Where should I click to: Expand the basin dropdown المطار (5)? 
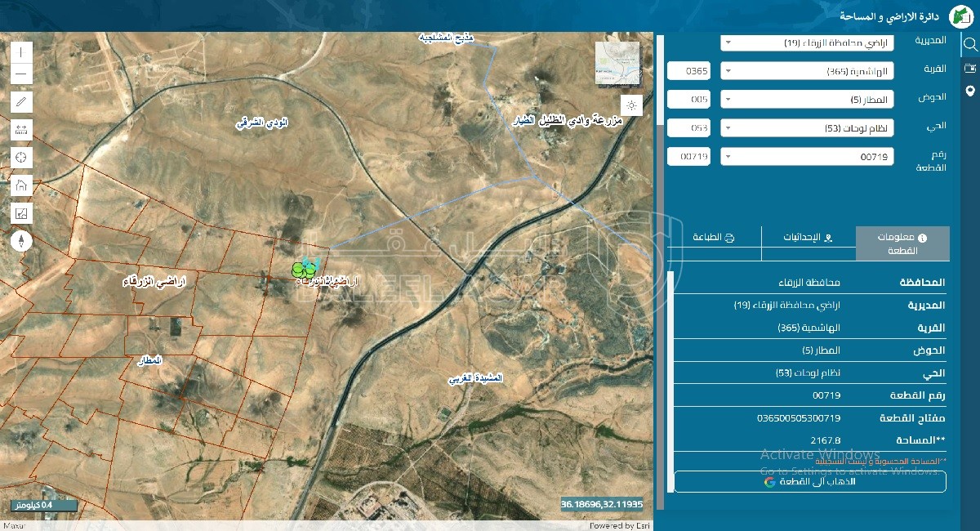[807, 100]
